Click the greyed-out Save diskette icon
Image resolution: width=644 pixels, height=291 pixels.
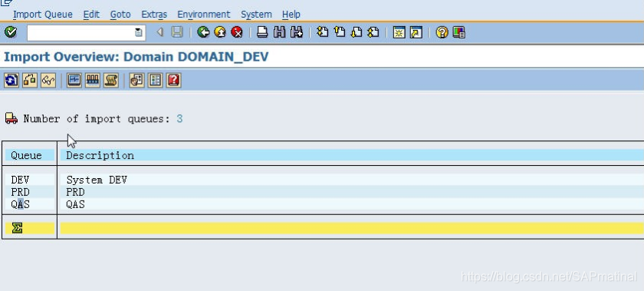pyautogui.click(x=177, y=32)
